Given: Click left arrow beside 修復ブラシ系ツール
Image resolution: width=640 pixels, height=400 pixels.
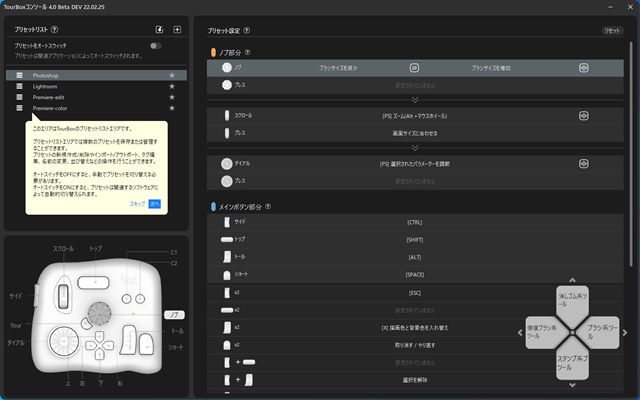Looking at the screenshot, I should click(520, 333).
